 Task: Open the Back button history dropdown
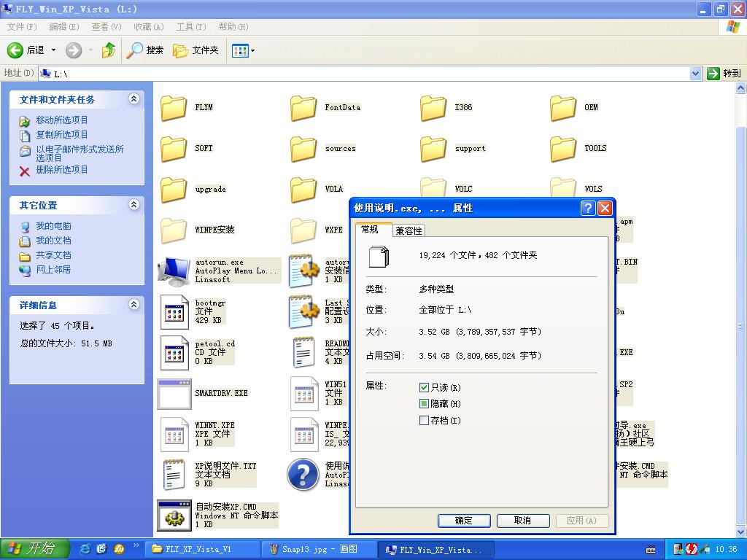point(53,50)
